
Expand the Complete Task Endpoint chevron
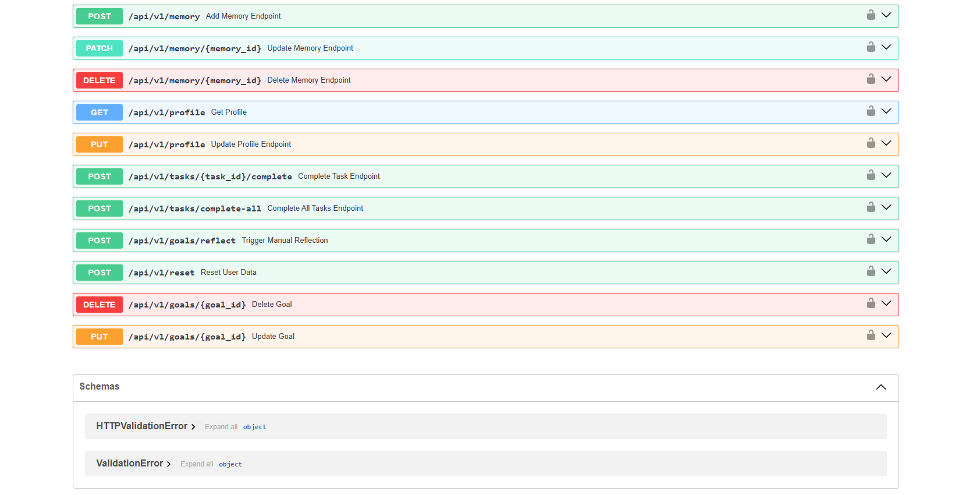886,175
